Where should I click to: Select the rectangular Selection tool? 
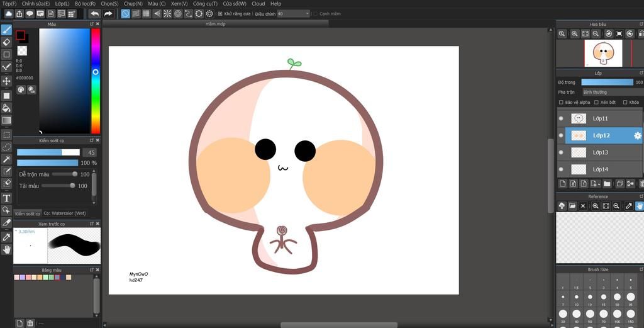click(x=6, y=135)
